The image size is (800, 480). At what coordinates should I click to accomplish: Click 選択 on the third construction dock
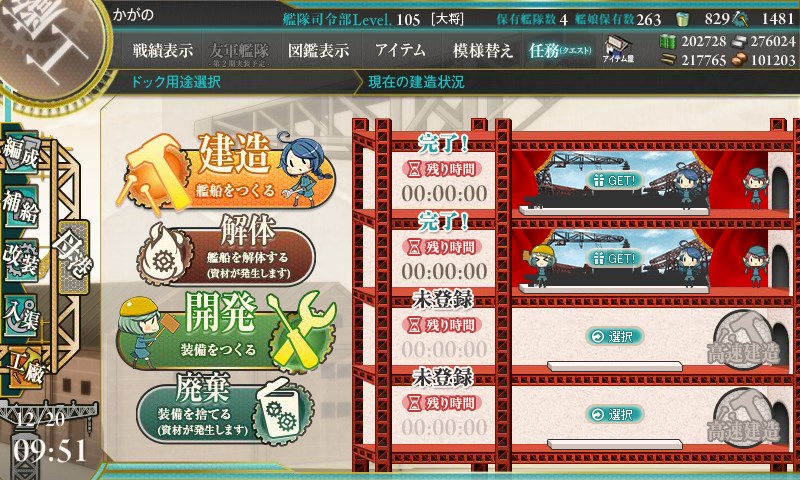click(x=615, y=336)
